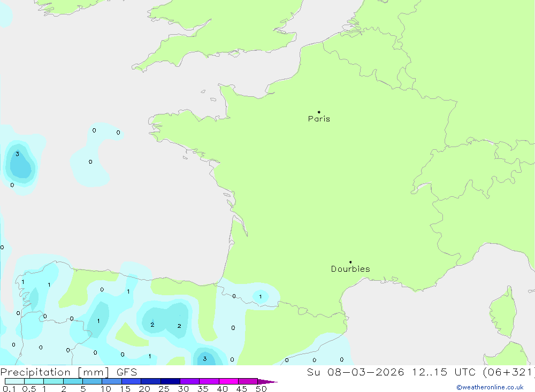Click the legend scale label 10
The height and width of the screenshot is (392, 535).
[x=106, y=389]
